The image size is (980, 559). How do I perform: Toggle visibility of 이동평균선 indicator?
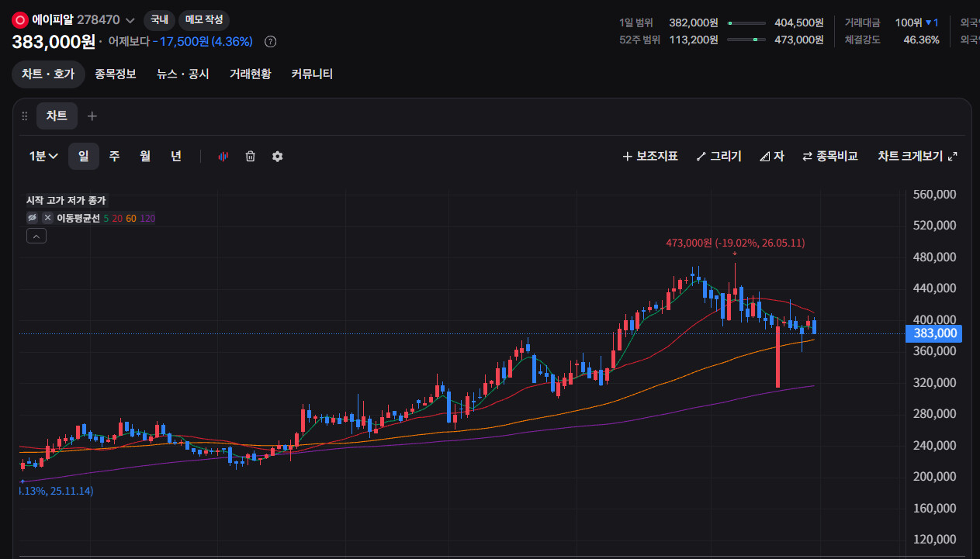[33, 218]
